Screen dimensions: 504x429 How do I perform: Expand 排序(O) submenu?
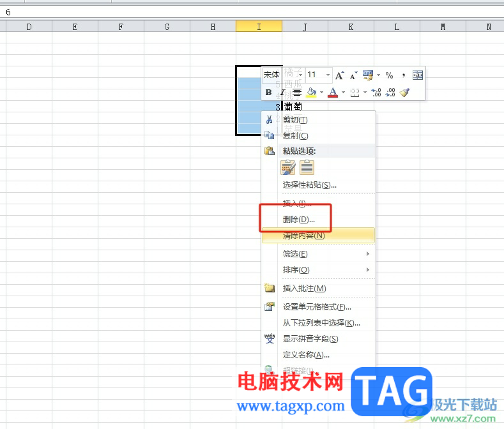pyautogui.click(x=318, y=270)
